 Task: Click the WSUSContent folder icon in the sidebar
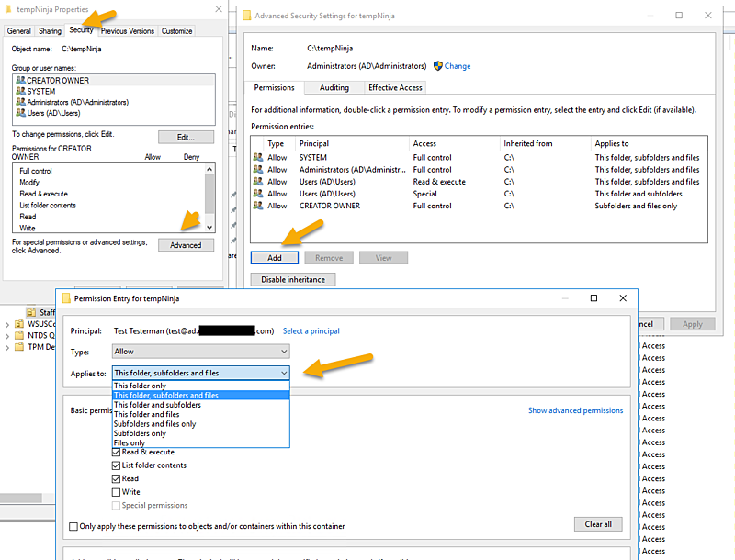[17, 324]
